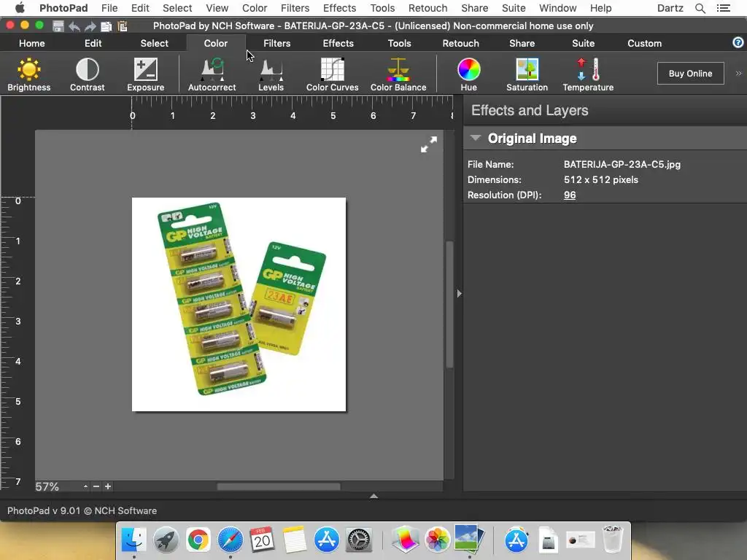
Task: Switch to the Effects ribbon tab
Action: click(338, 43)
